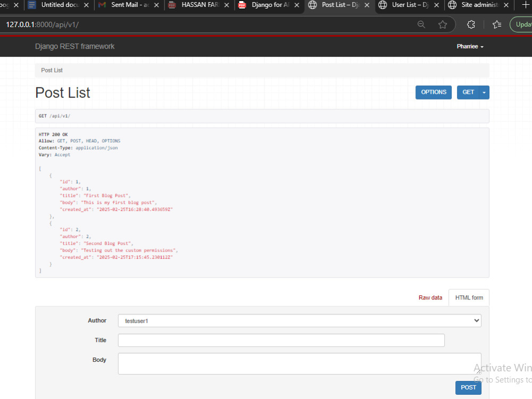532x399 pixels.
Task: Bookmark this page with the star icon
Action: pyautogui.click(x=443, y=24)
